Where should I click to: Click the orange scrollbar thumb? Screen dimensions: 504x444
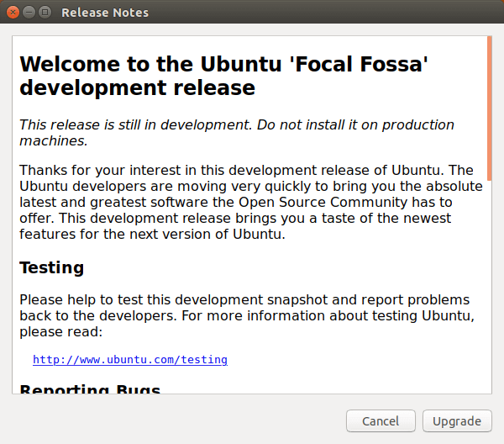489,109
